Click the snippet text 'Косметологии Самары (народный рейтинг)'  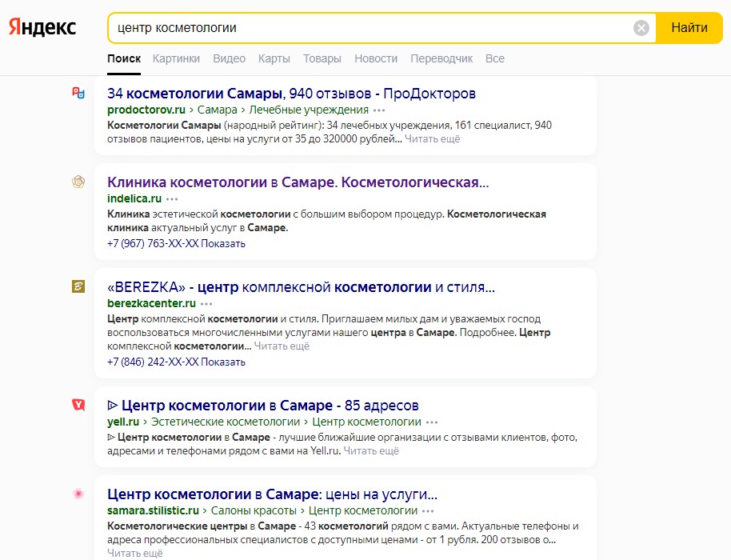click(215, 126)
